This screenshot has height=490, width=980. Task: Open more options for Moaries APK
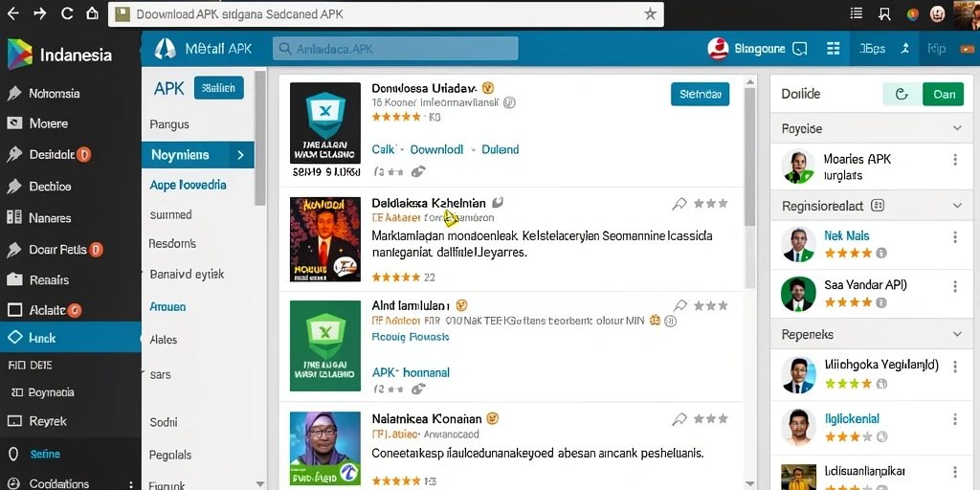(x=955, y=160)
